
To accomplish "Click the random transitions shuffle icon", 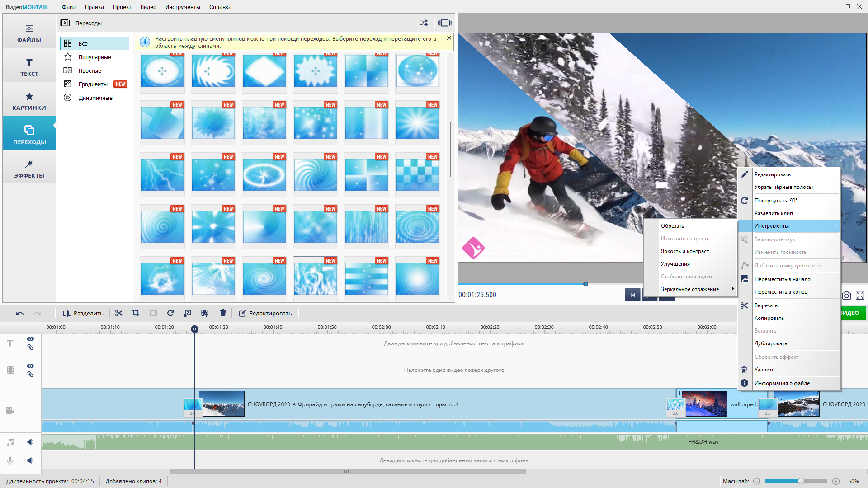I will 424,23.
